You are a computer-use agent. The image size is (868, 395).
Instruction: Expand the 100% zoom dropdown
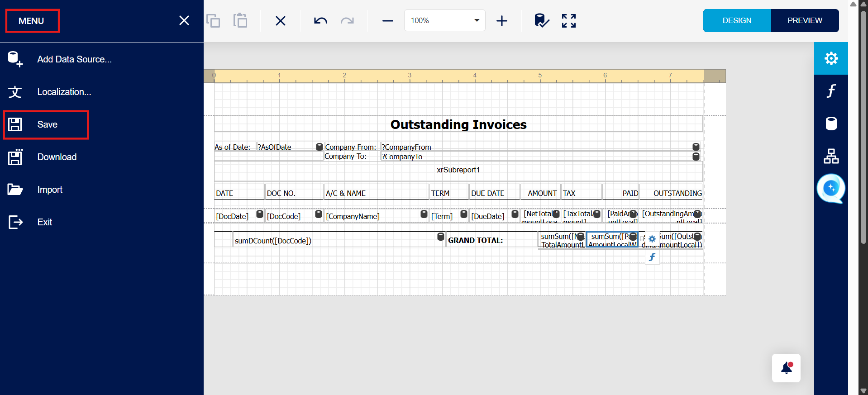coord(477,20)
